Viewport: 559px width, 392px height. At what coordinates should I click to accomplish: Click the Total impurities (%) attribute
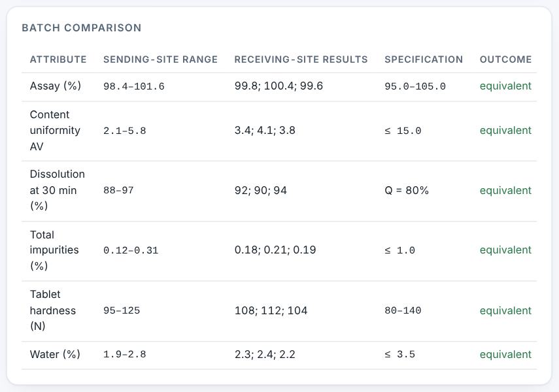54,250
